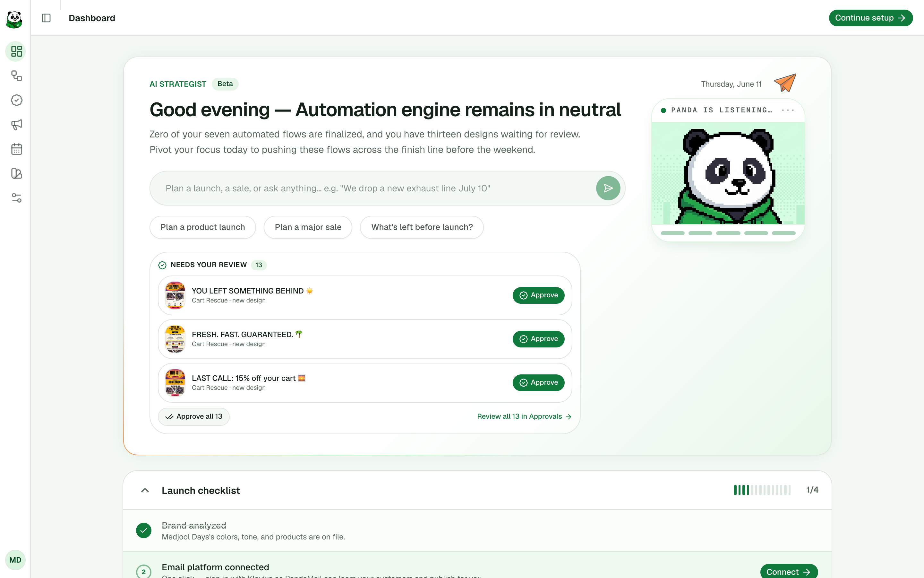Open the Calendar icon in sidebar
Viewport: 924px width, 578px height.
[x=16, y=149]
